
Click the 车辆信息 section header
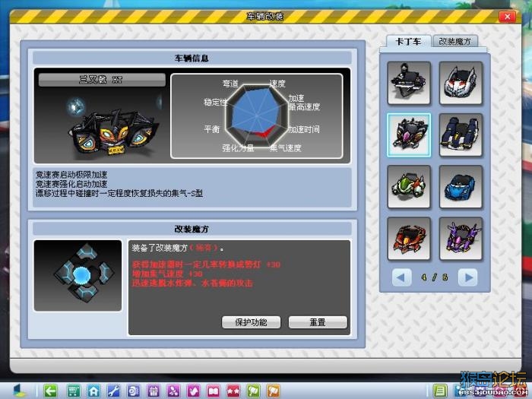192,58
